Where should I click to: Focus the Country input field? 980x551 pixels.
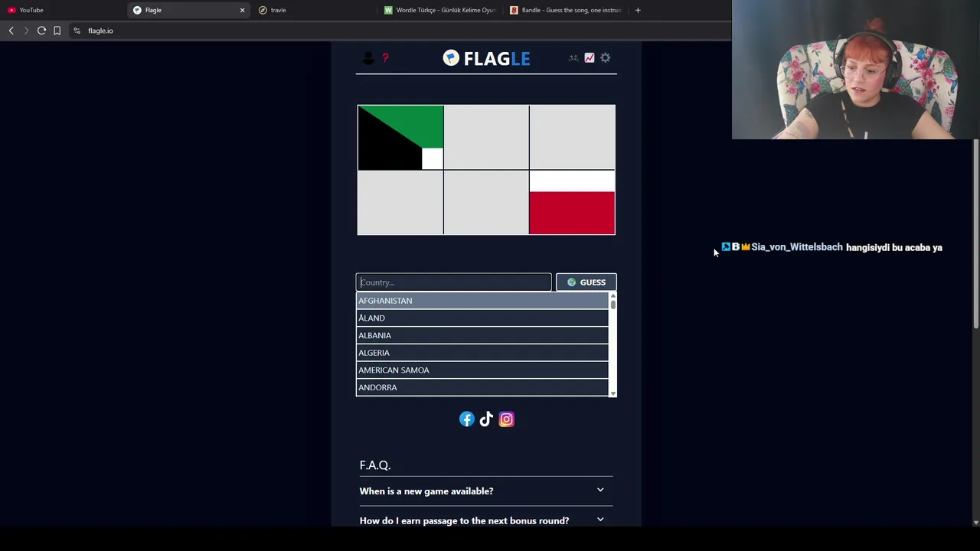(x=453, y=282)
